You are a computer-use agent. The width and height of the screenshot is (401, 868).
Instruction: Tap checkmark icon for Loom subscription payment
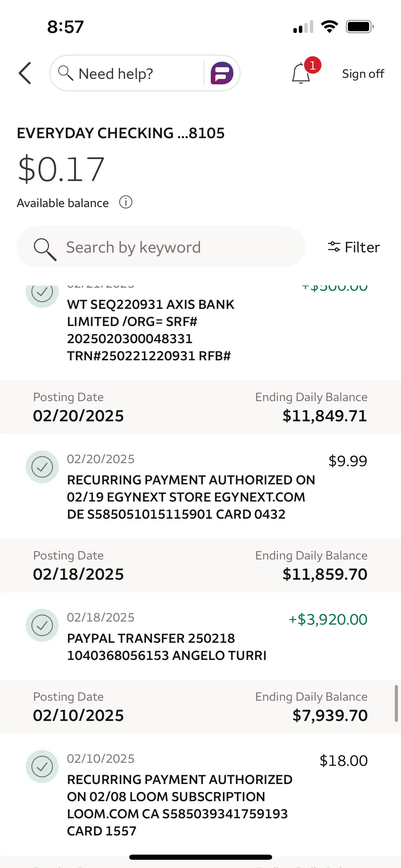(x=42, y=766)
